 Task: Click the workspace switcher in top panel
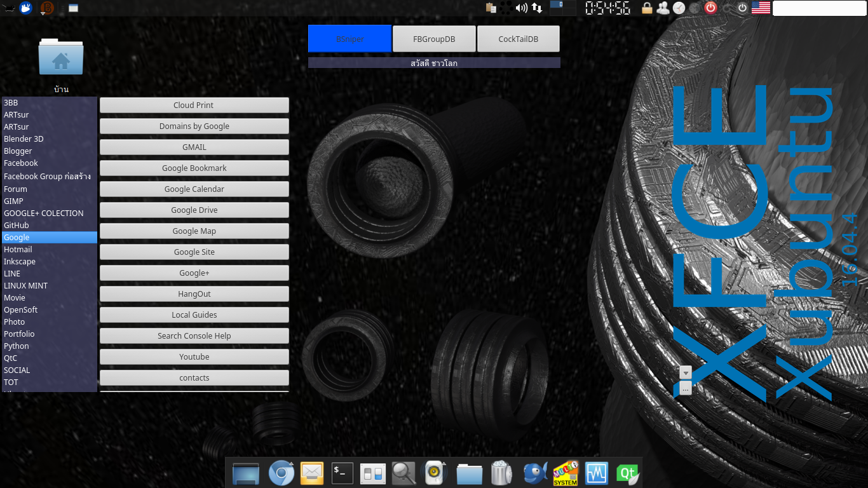coord(562,8)
